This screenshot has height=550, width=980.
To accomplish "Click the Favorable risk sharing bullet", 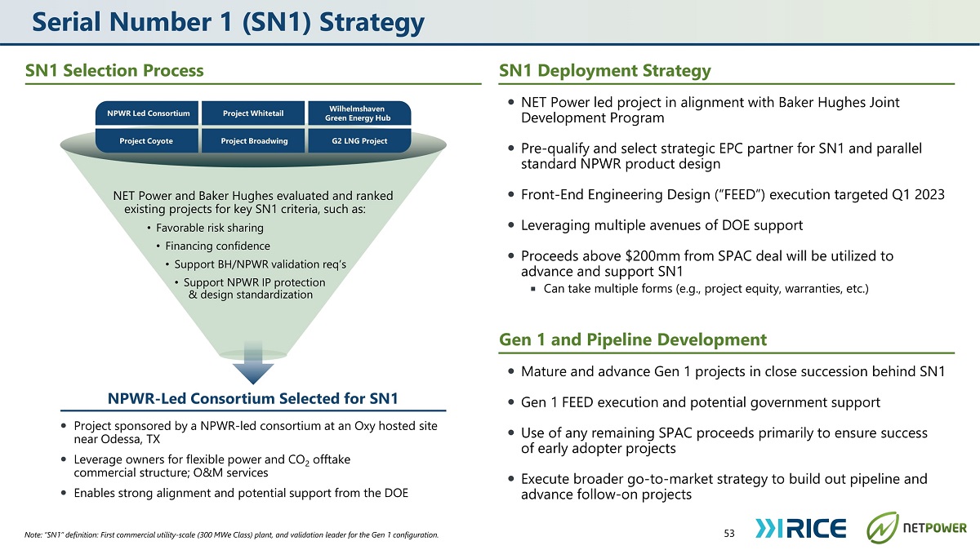I will 204,228.
